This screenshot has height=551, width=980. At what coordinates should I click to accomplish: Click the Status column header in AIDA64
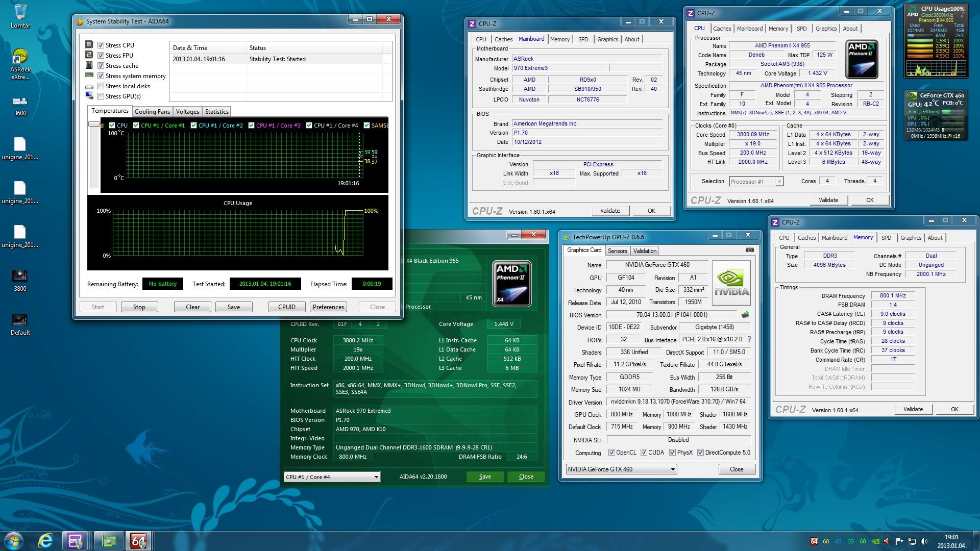tap(314, 47)
